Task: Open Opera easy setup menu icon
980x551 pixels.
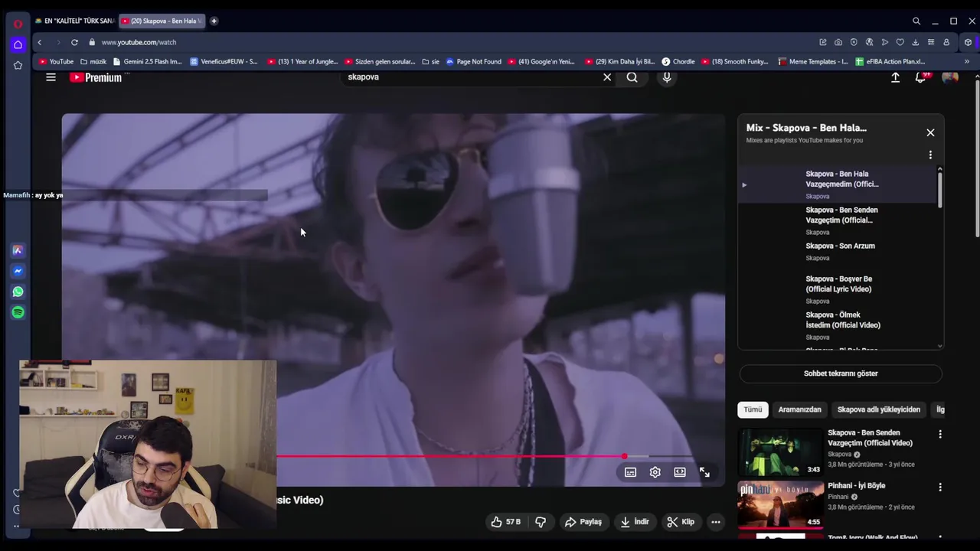Action: [x=930, y=42]
